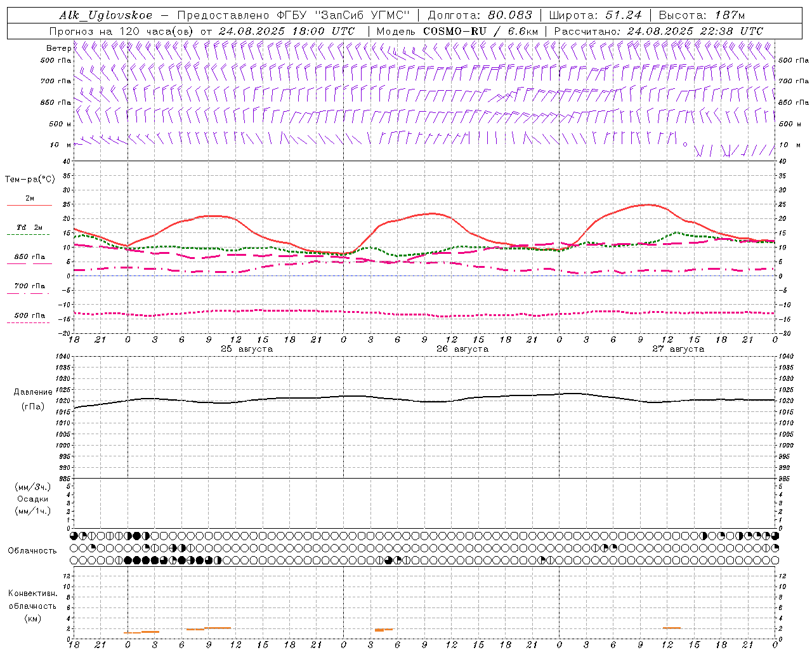Click the "Давление" pressure panel label
The image size is (812, 650).
33,392
